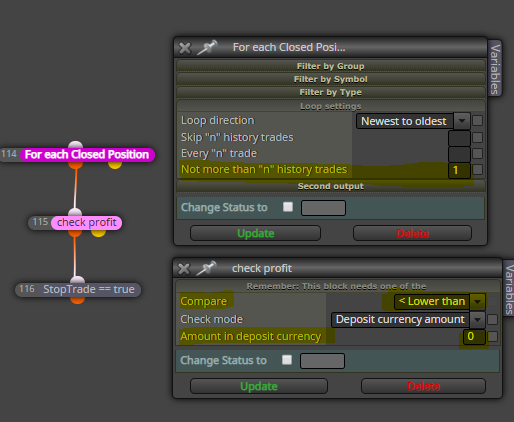514x422 pixels.
Task: Click Update in For each Closed panel
Action: pyautogui.click(x=255, y=233)
